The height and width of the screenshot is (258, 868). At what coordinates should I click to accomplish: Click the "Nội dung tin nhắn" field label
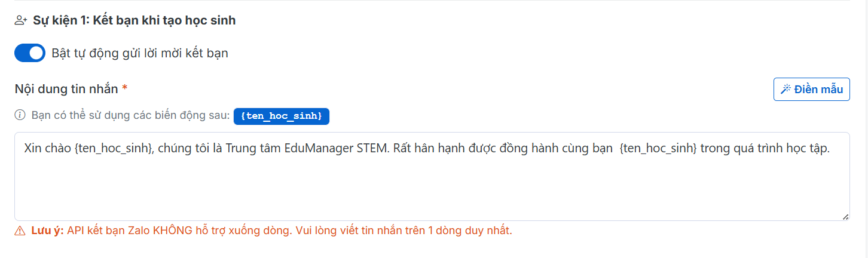point(66,89)
